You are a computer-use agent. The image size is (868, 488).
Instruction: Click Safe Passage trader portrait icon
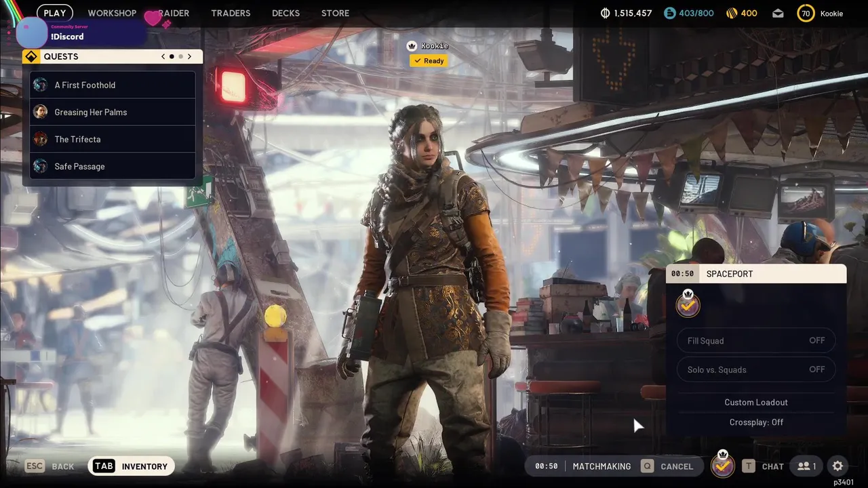[x=41, y=166]
